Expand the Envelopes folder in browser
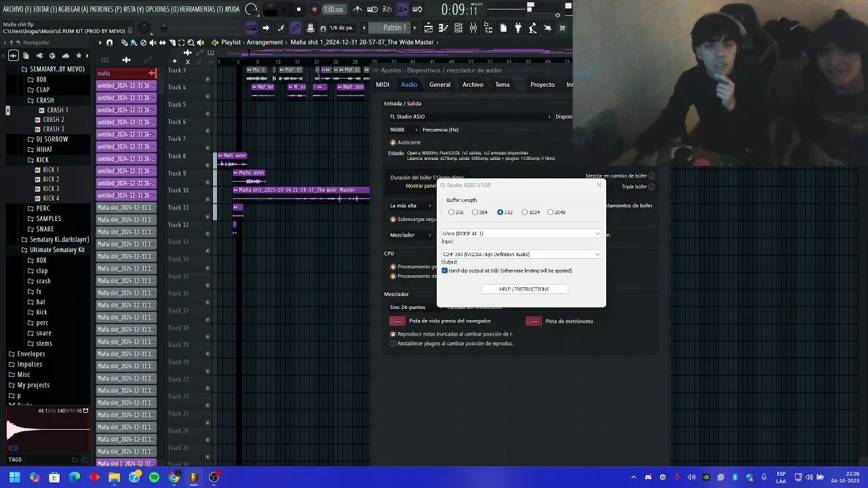 coord(31,354)
